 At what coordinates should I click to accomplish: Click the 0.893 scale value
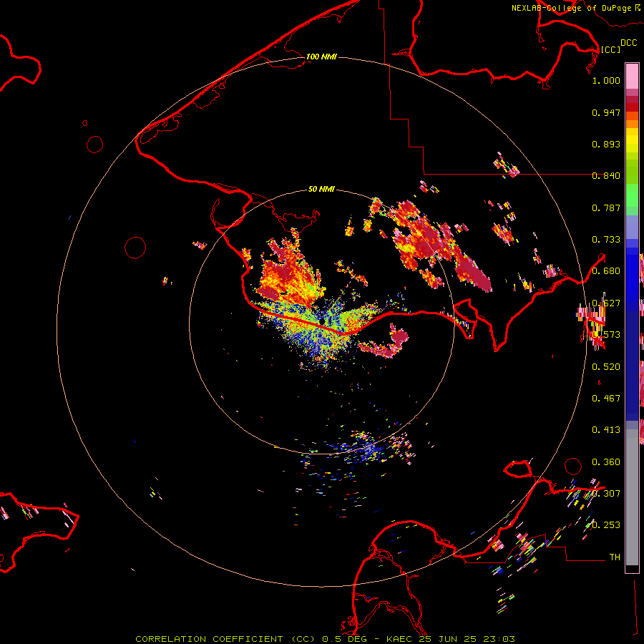point(606,144)
